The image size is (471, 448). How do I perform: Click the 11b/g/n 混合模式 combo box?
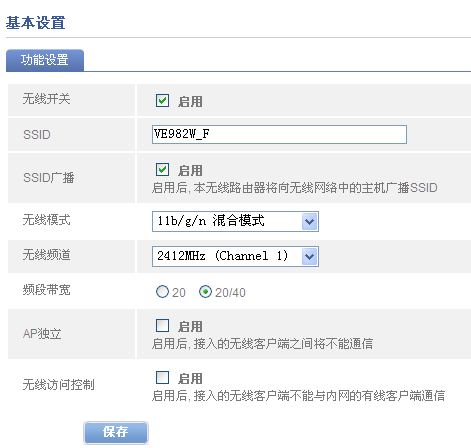[235, 221]
